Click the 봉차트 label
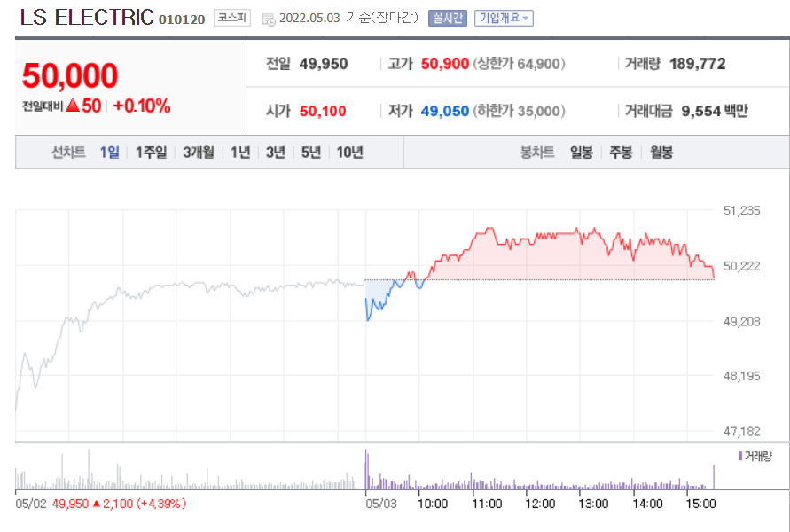The image size is (790, 532). pos(537,153)
